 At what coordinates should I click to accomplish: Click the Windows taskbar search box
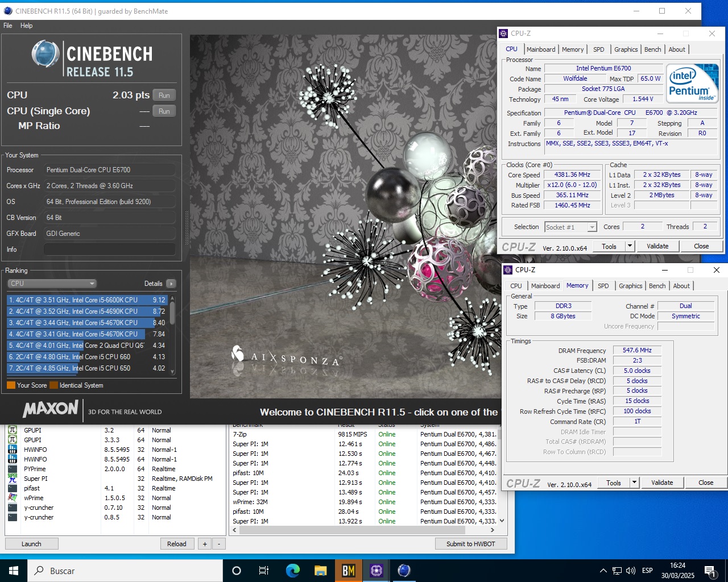(x=125, y=571)
